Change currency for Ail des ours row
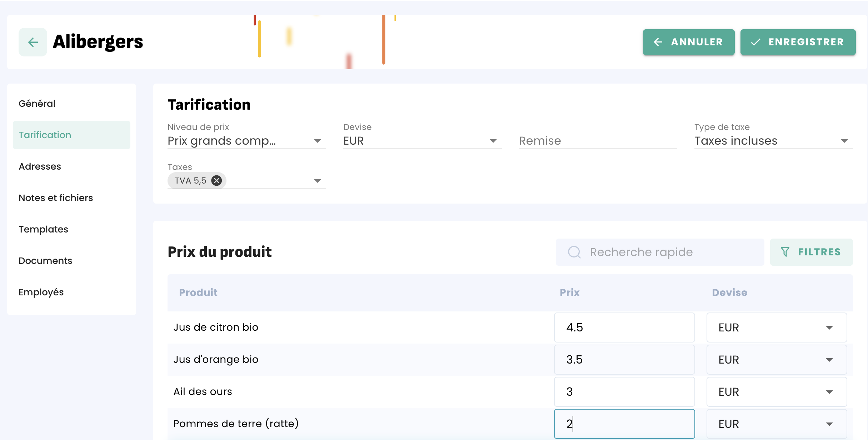 coord(776,392)
